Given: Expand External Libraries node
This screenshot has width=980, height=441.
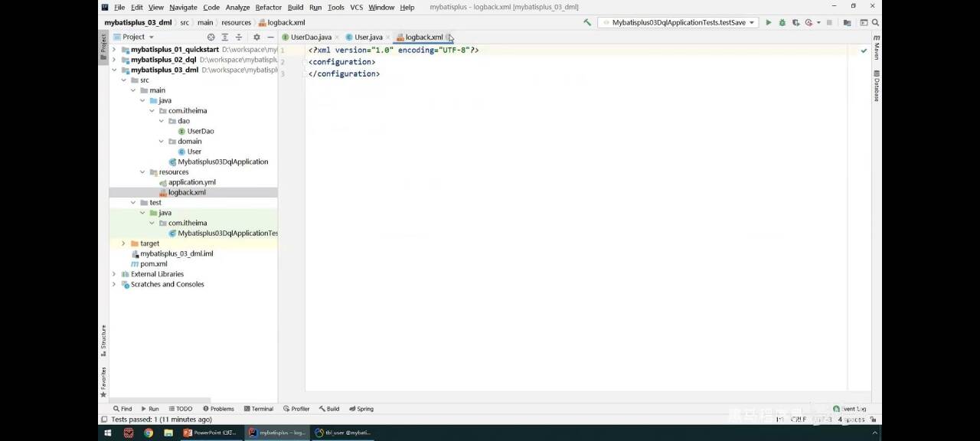Looking at the screenshot, I should (114, 274).
